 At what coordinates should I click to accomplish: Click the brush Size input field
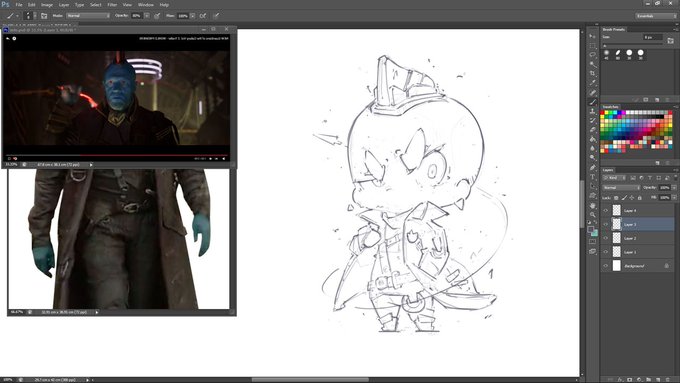click(653, 37)
